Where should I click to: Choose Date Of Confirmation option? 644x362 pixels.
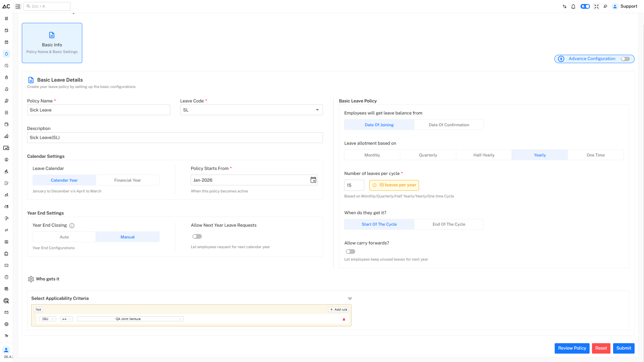click(x=449, y=125)
